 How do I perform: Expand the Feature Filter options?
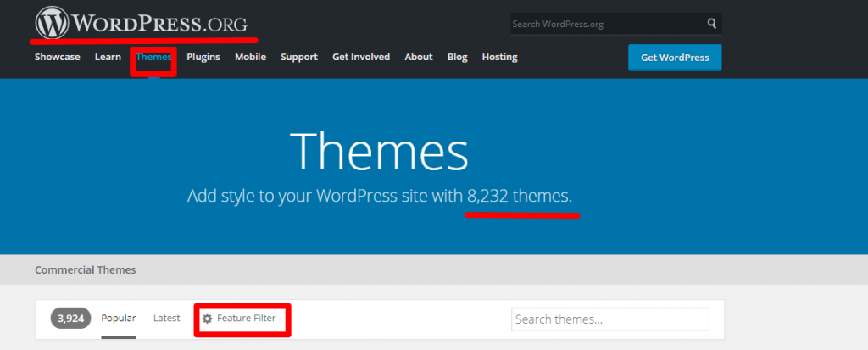(x=246, y=319)
